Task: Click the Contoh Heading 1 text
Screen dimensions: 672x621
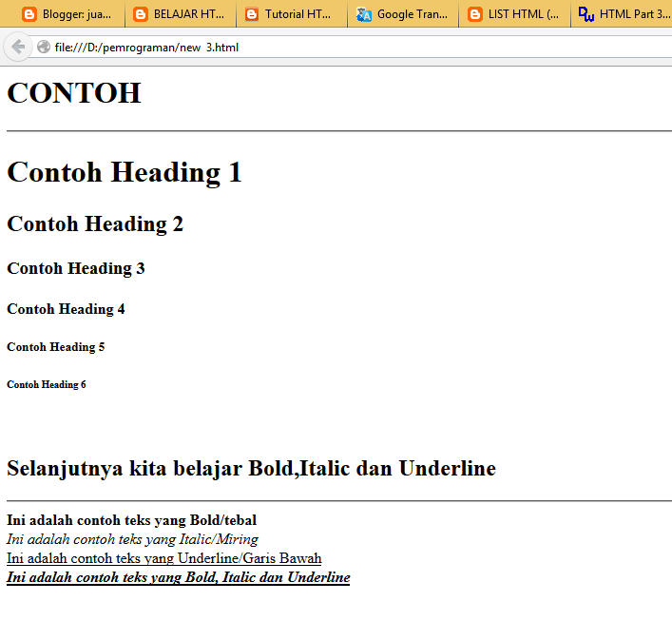Action: (x=125, y=172)
